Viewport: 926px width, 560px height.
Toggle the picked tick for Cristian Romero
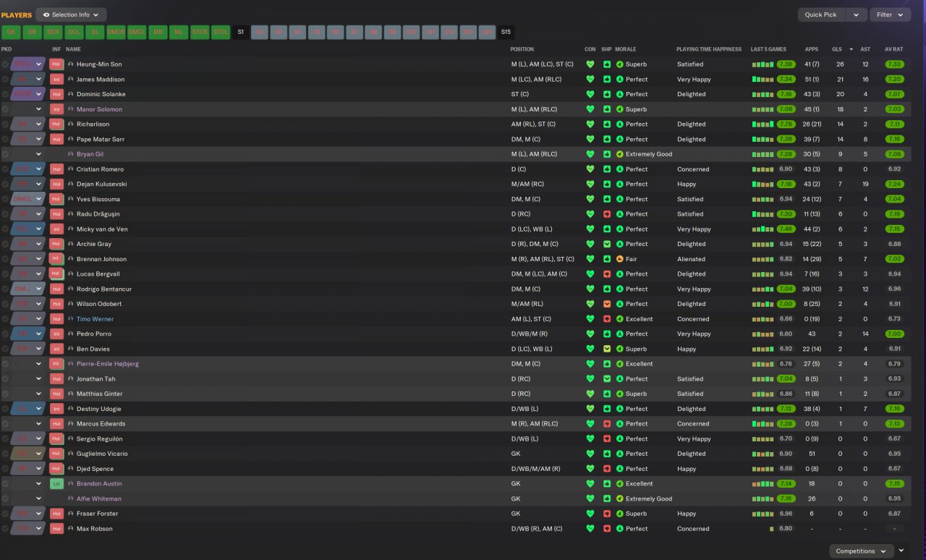tap(5, 169)
